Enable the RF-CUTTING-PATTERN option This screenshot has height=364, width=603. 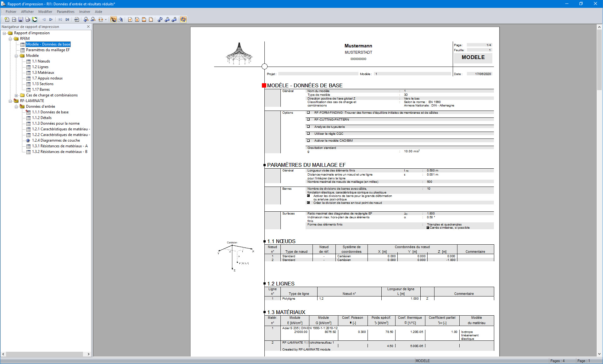tap(308, 119)
